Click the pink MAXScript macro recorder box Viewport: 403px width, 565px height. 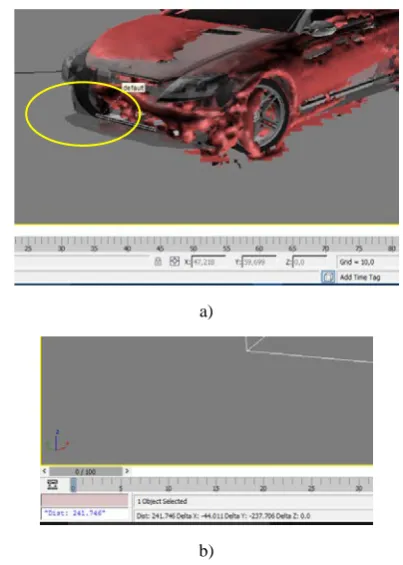tap(85, 501)
